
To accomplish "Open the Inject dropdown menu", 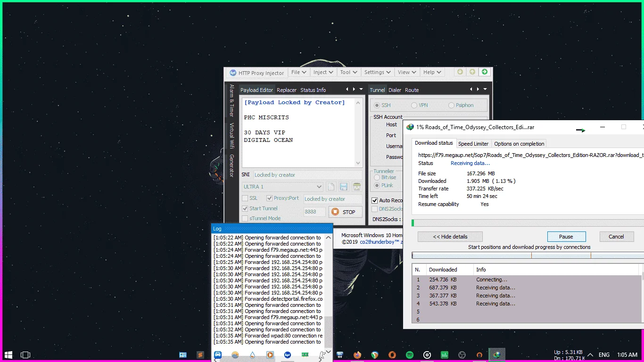I will coord(323,72).
